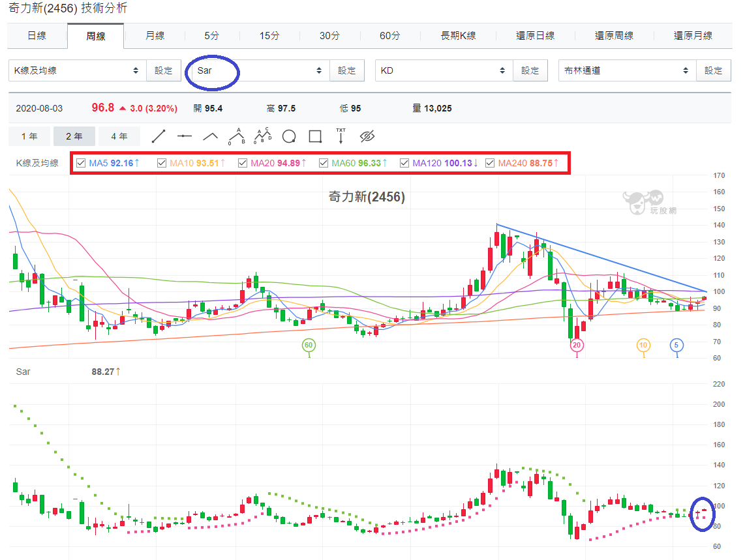Click the date 2020-08-03
Screen dimensions: 745x560
[39, 108]
